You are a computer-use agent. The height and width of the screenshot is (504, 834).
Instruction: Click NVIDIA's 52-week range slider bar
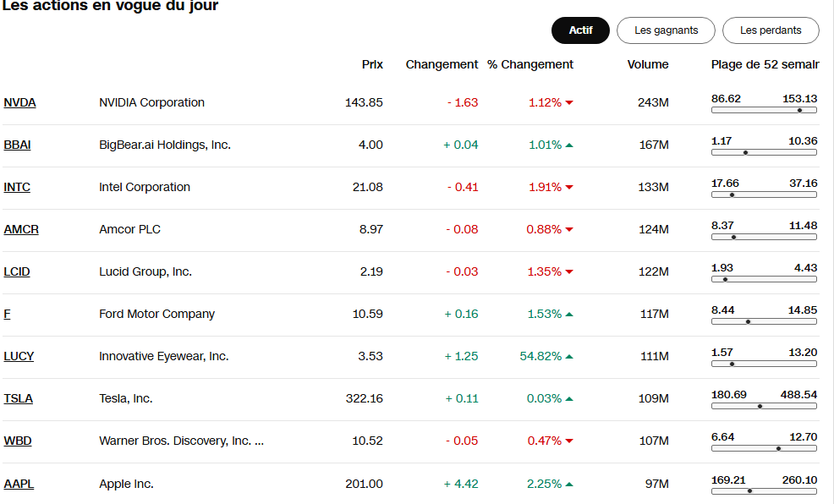(x=764, y=110)
